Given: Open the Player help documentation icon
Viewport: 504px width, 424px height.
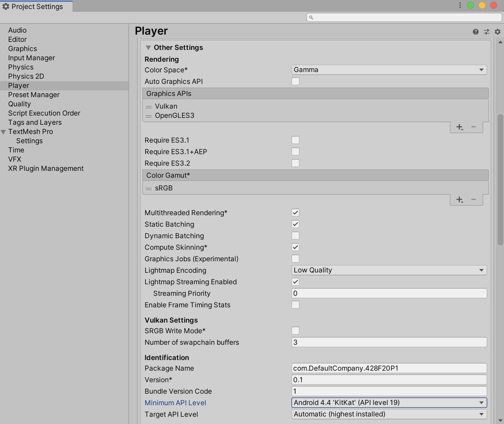Looking at the screenshot, I should [x=475, y=32].
